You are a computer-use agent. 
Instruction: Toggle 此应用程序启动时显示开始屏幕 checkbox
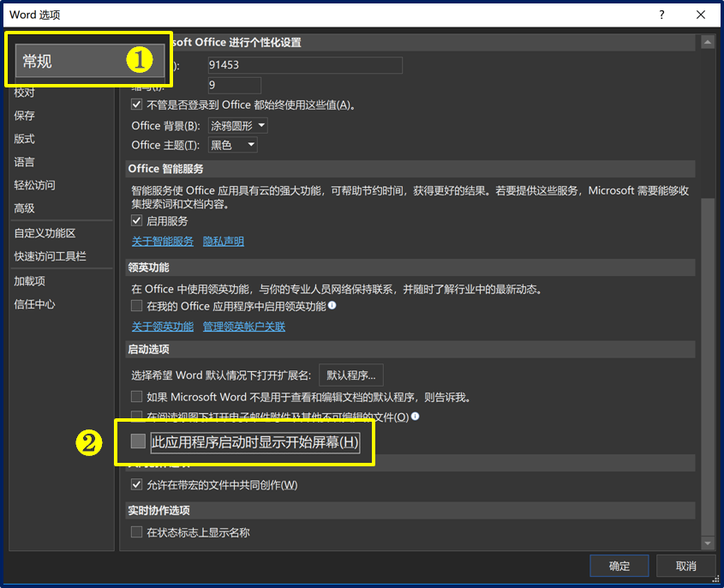click(x=138, y=441)
